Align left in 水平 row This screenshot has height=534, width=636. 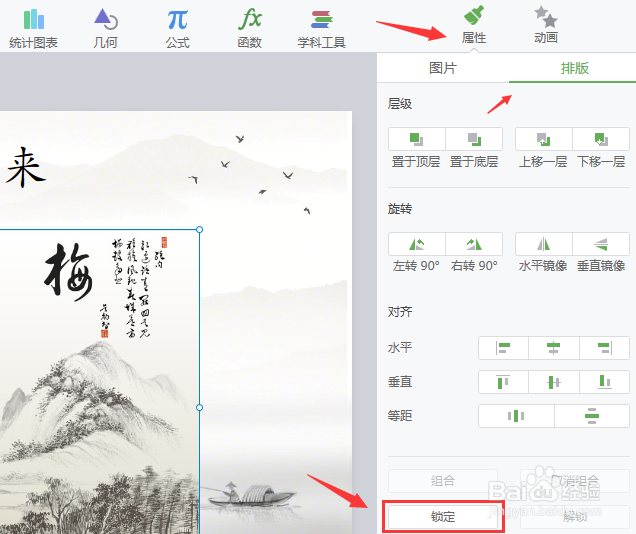[x=503, y=348]
